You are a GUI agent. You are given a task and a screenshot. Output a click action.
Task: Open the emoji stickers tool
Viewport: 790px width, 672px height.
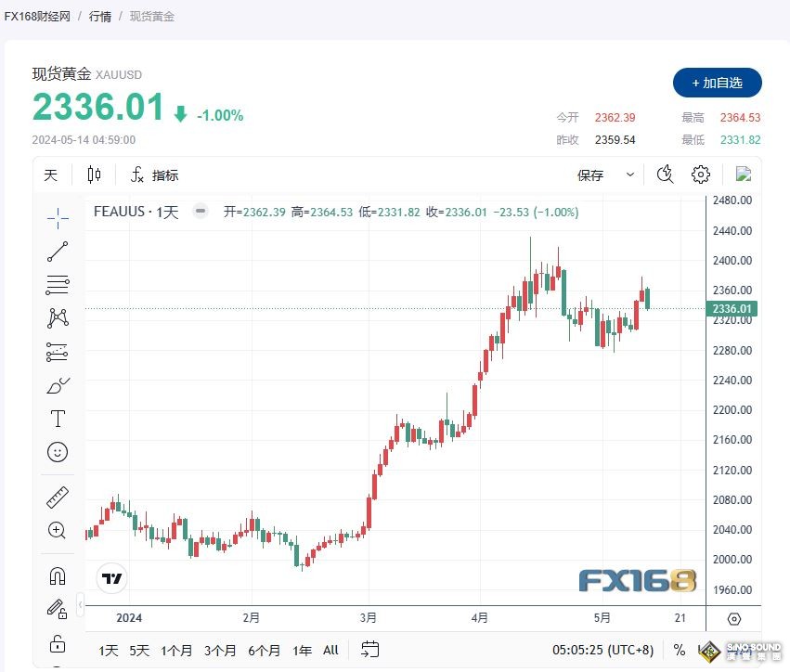pos(57,452)
